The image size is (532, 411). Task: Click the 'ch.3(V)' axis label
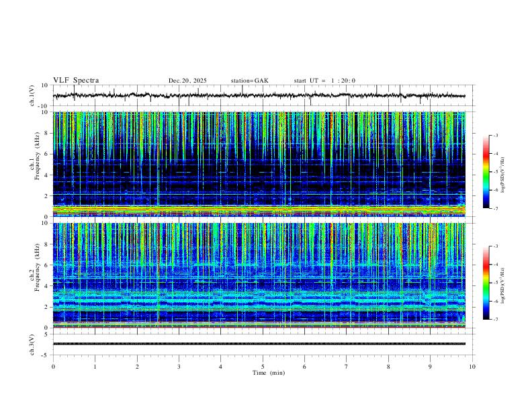click(x=32, y=345)
